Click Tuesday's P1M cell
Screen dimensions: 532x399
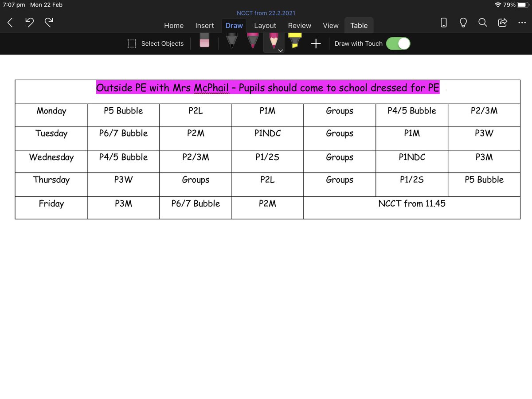(412, 138)
